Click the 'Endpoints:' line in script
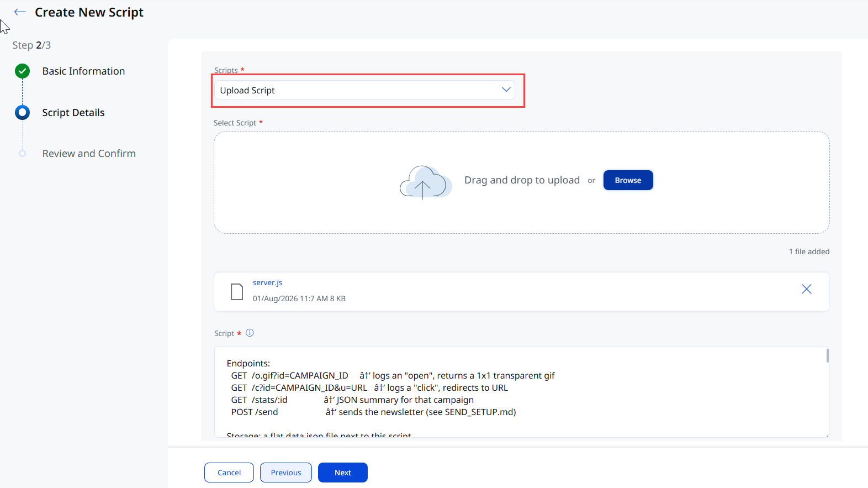 click(248, 363)
